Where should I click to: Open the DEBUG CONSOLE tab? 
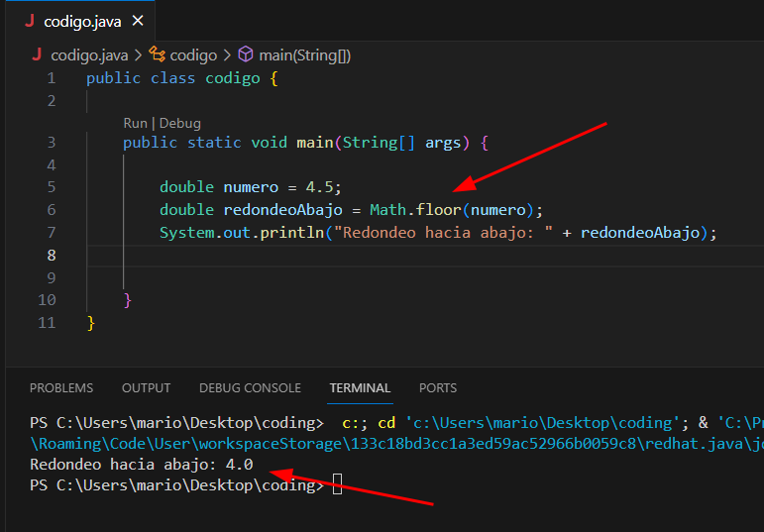coord(250,387)
